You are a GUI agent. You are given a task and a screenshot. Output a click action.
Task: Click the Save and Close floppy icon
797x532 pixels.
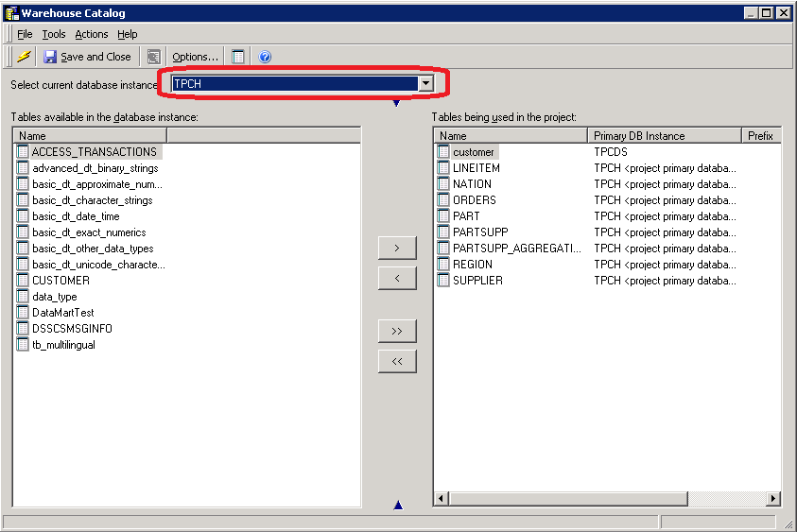(51, 57)
